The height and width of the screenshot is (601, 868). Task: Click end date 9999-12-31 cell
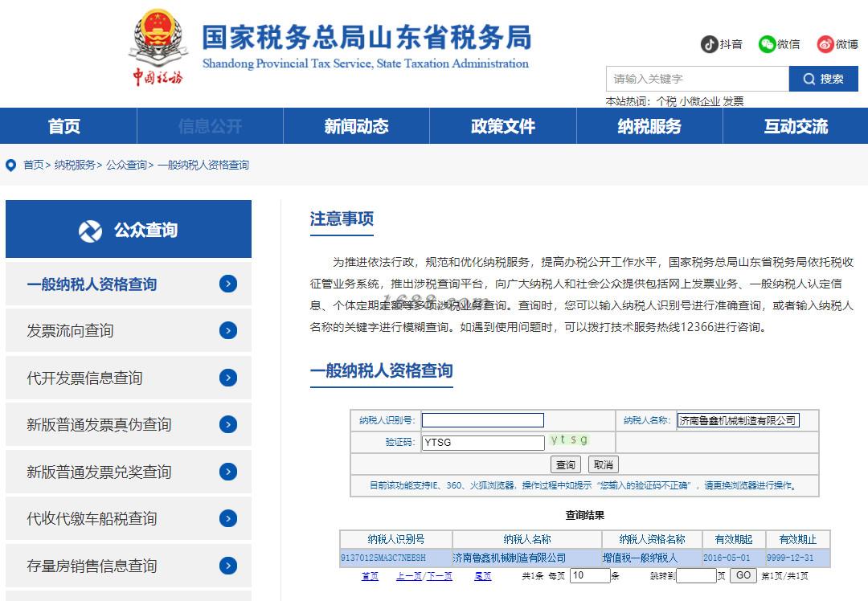pos(798,558)
